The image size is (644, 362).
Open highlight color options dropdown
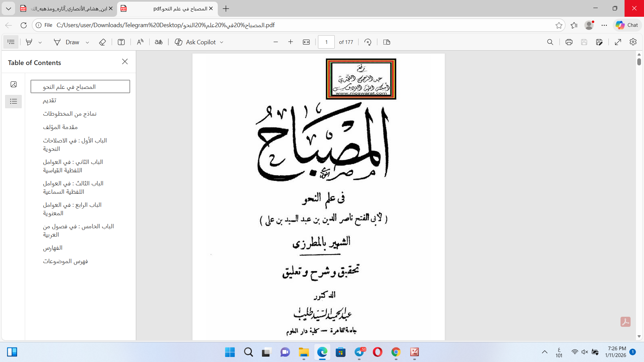pyautogui.click(x=40, y=42)
